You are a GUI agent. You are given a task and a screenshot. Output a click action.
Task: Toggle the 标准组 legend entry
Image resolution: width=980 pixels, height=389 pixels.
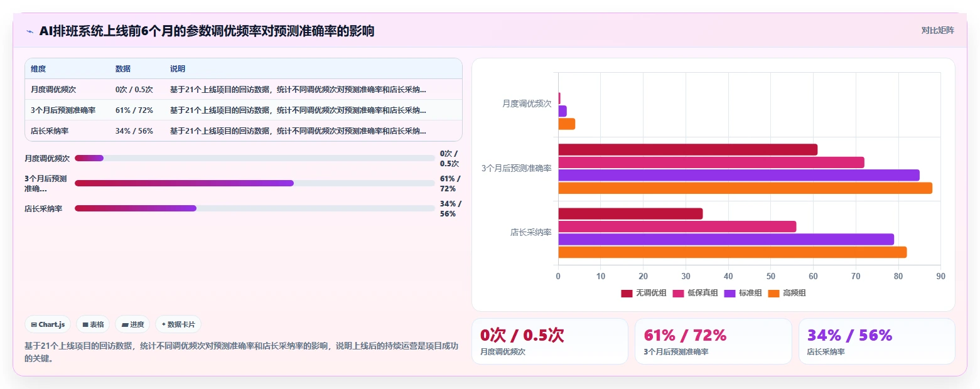[x=743, y=293]
